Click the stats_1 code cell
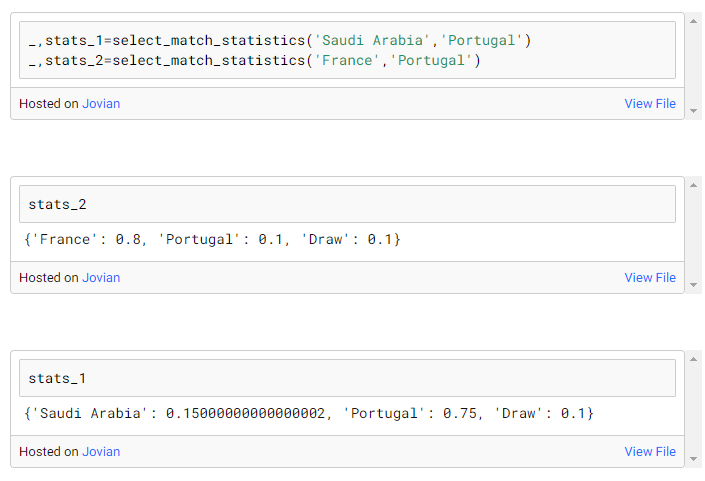The image size is (705, 481). click(x=347, y=378)
